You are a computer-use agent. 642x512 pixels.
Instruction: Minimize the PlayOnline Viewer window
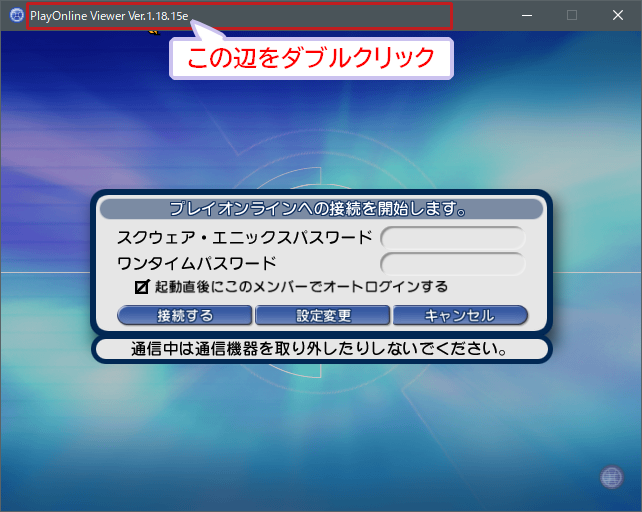(x=527, y=16)
